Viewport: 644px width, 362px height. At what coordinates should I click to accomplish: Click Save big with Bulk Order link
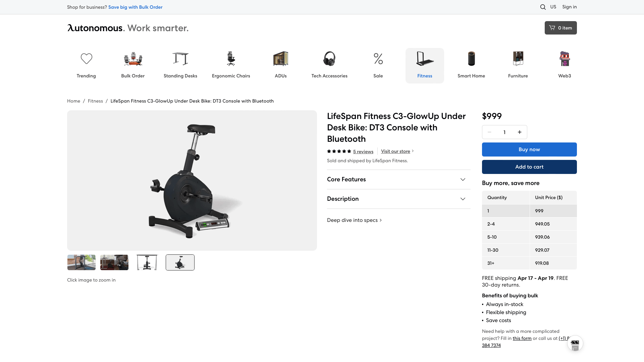tap(135, 7)
